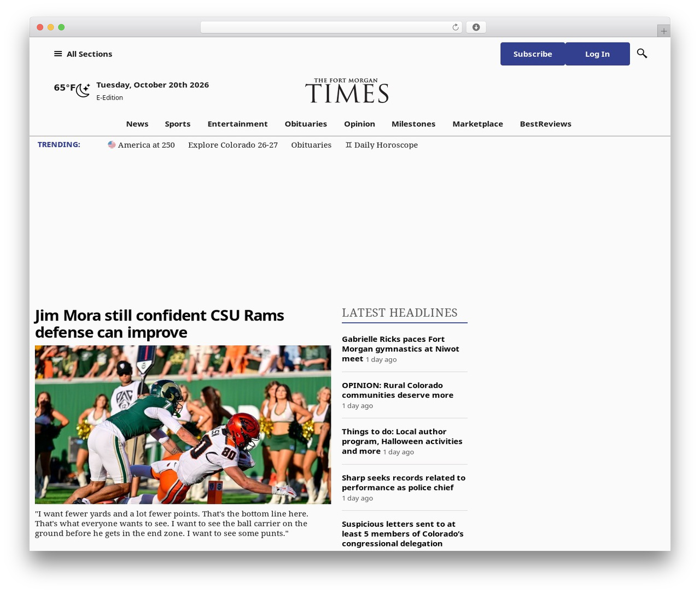Open the Milestones section
This screenshot has width=700, height=593.
tap(413, 124)
